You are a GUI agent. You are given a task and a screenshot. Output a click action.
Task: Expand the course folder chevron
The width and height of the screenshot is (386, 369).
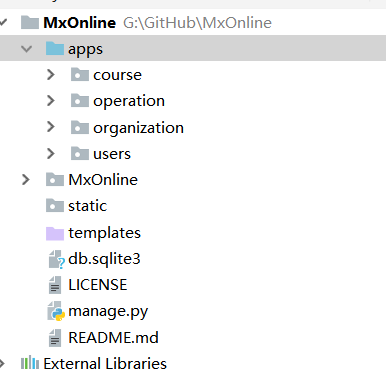(51, 75)
